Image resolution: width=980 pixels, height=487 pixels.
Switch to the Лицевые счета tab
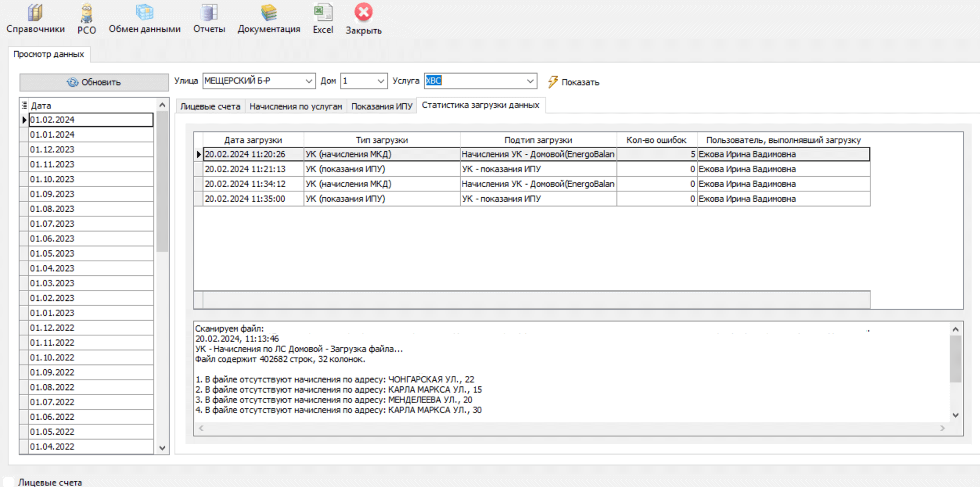[x=210, y=106]
